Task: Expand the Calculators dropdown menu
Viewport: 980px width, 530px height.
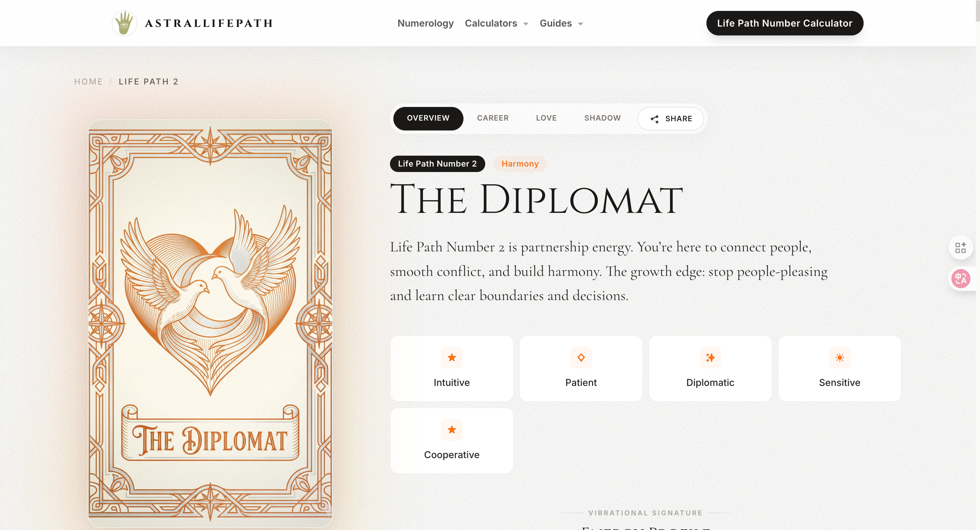Action: click(x=496, y=23)
